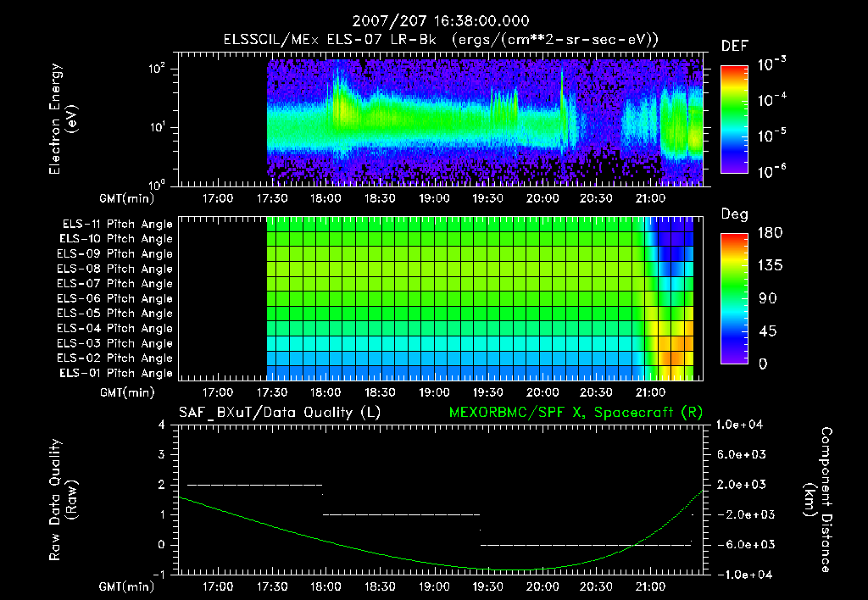Viewport: 868px width, 600px height.
Task: Click the ELS-01 Pitch Angle row label
Action: (x=116, y=374)
